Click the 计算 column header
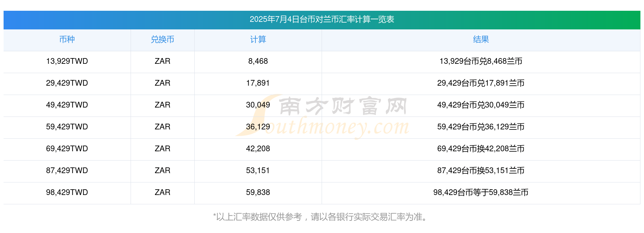 (x=258, y=39)
